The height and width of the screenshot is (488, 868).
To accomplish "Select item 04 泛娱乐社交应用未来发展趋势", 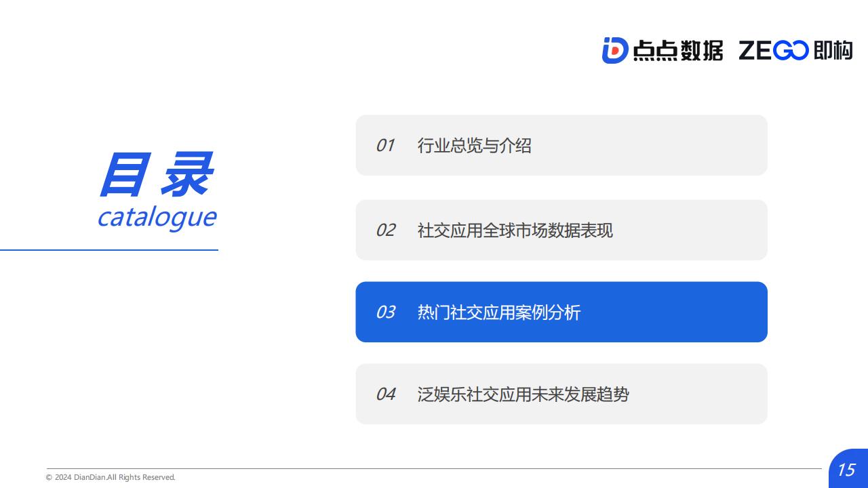I will point(561,394).
